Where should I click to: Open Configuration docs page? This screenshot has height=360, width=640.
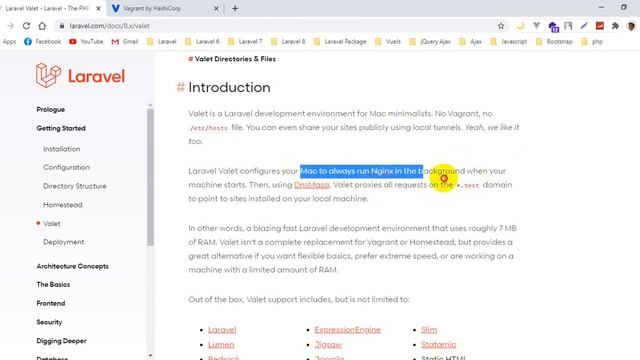click(x=67, y=167)
